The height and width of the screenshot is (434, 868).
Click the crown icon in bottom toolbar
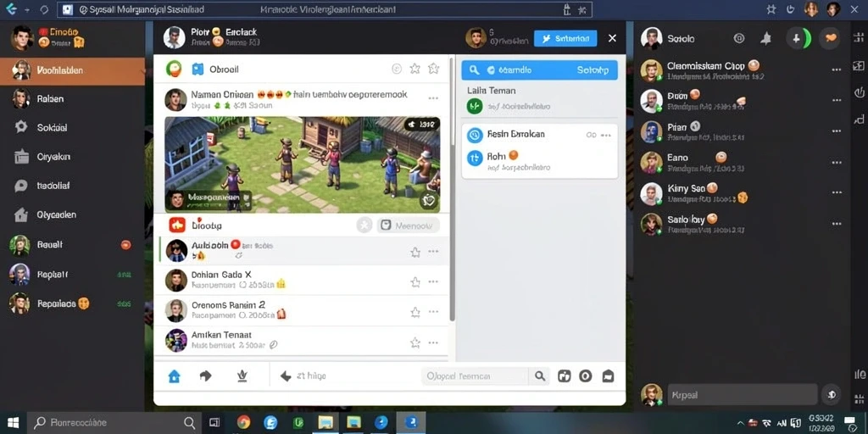242,376
